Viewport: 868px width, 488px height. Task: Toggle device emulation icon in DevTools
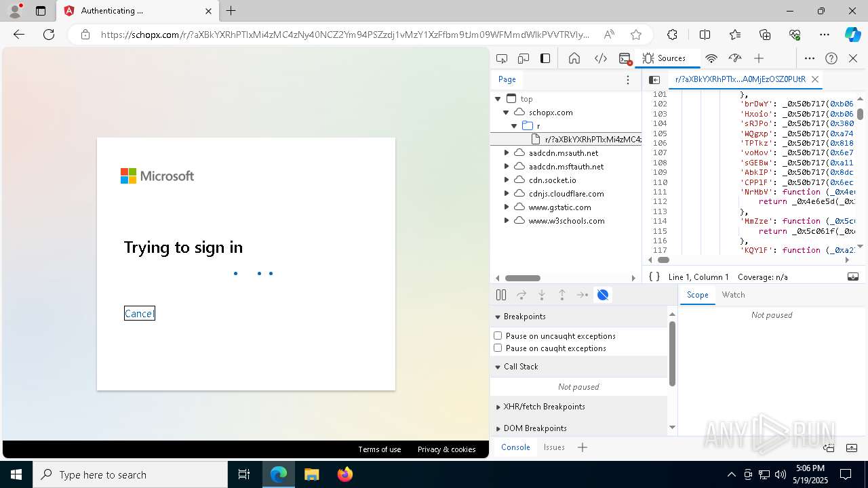tap(524, 58)
